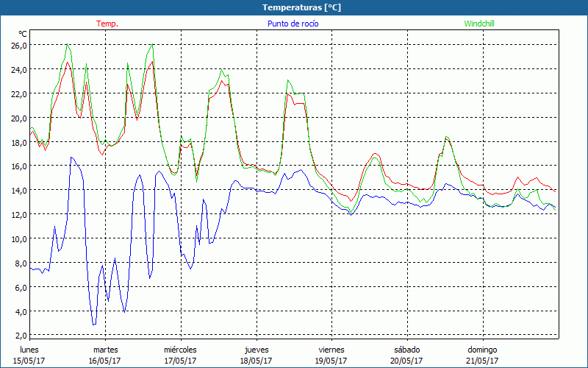Select the lunes day label
Viewport: 588px width, 368px height.
pos(29,350)
